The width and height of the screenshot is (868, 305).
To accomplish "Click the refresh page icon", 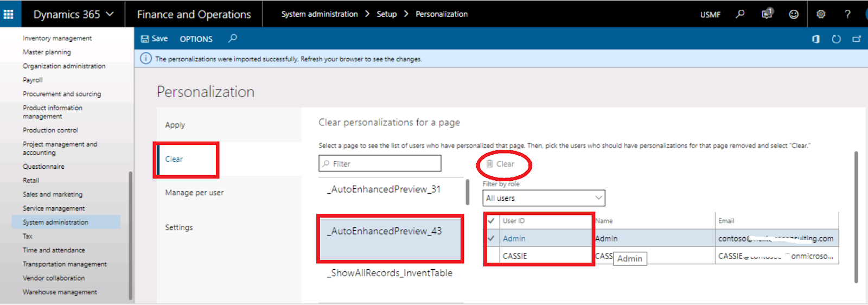I will pyautogui.click(x=836, y=39).
